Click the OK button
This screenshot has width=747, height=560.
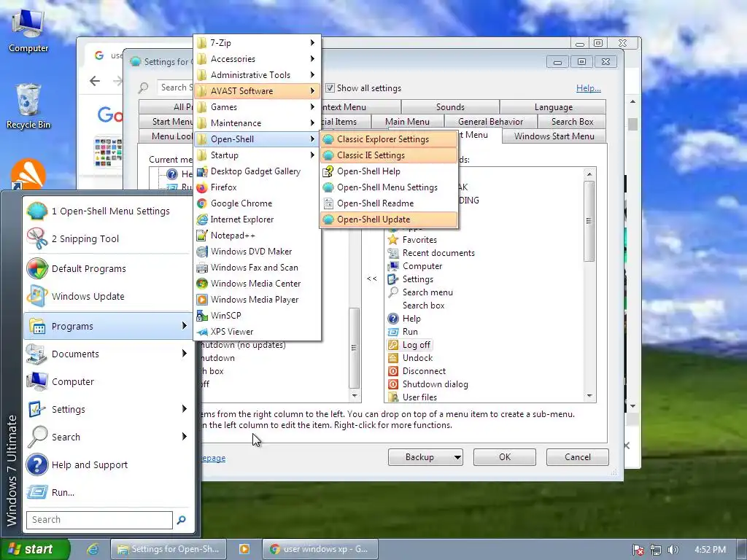tap(505, 457)
